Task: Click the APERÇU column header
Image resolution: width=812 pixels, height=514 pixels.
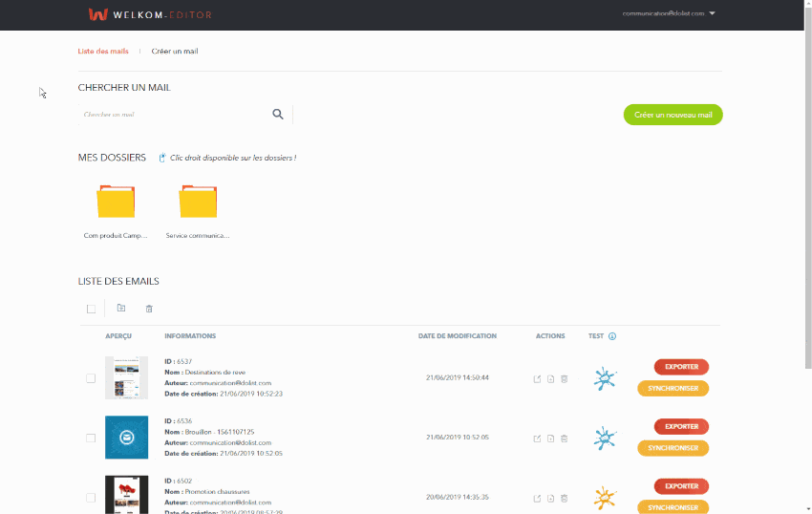Action: (118, 335)
